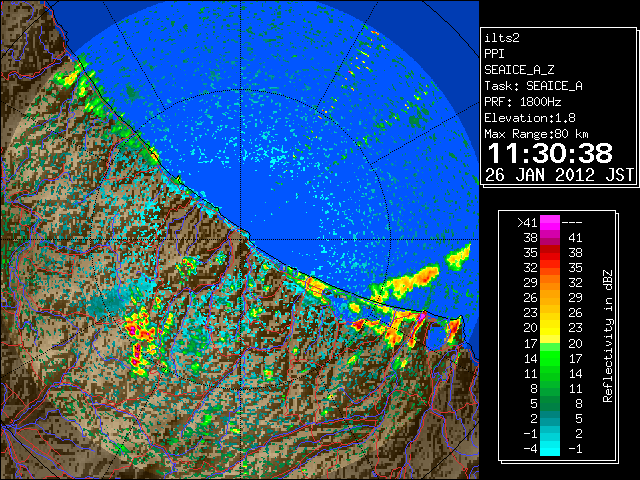Click the 'Reflectivity in dBZ' legend title

pyautogui.click(x=608, y=336)
